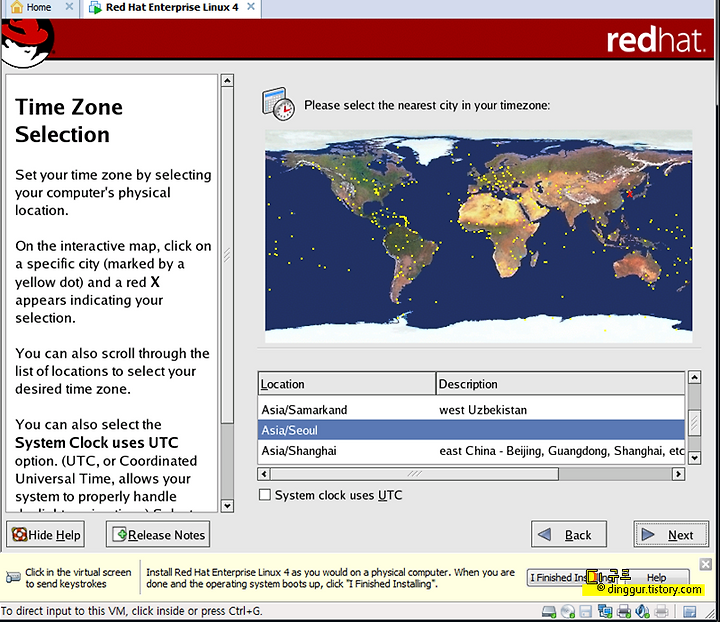The height and width of the screenshot is (622, 720).
Task: Click the west Uzbekistan description cell
Action: pos(483,409)
